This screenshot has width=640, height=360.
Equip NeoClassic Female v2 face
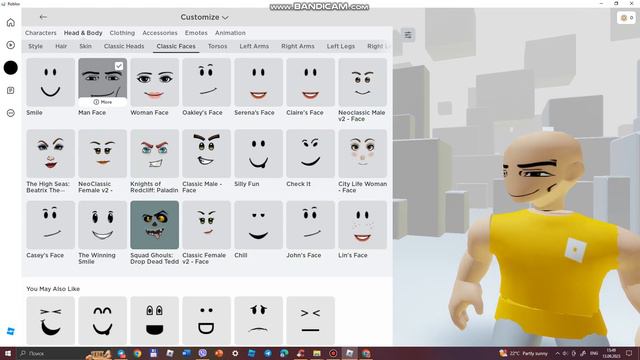[102, 153]
